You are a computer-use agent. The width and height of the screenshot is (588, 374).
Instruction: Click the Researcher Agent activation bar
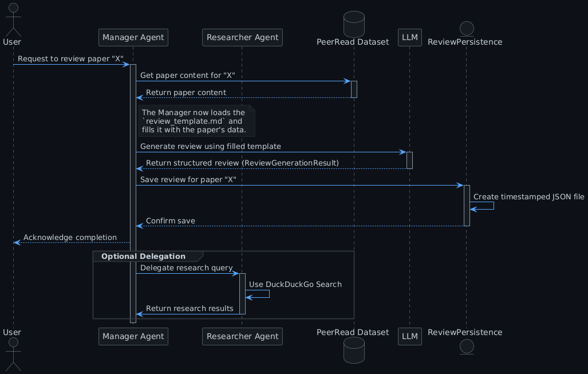(242, 294)
